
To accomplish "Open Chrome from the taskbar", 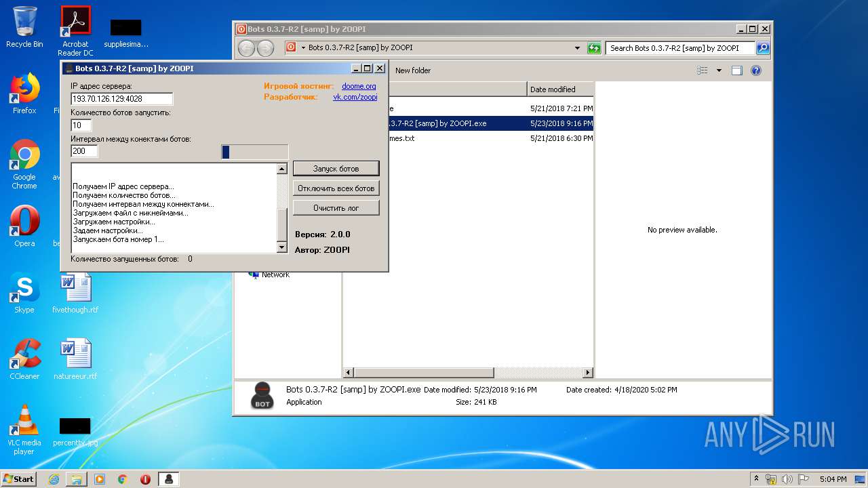I will pos(123,479).
